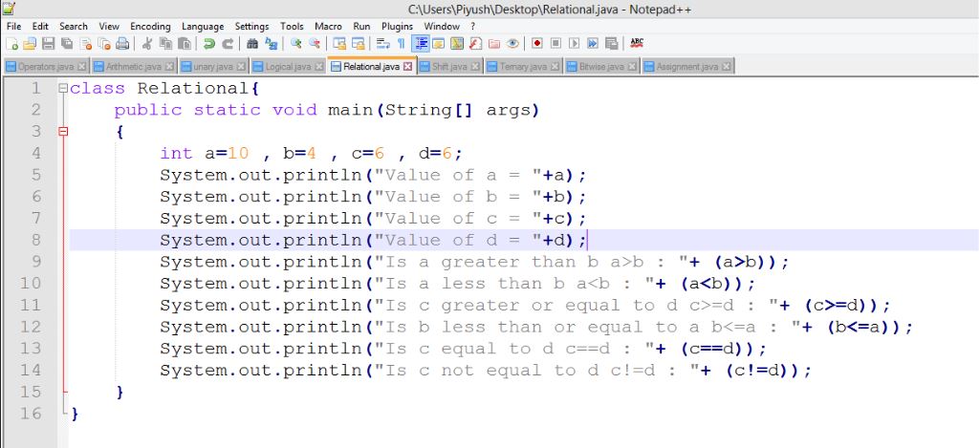980x448 pixels.
Task: Click the stop recording macro icon
Action: pyautogui.click(x=555, y=44)
